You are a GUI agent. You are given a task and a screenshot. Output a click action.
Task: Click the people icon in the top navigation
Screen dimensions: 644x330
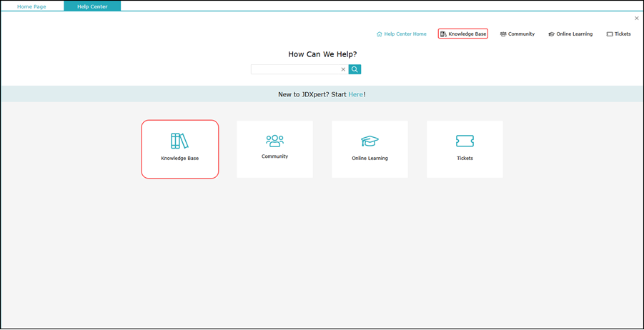click(503, 34)
